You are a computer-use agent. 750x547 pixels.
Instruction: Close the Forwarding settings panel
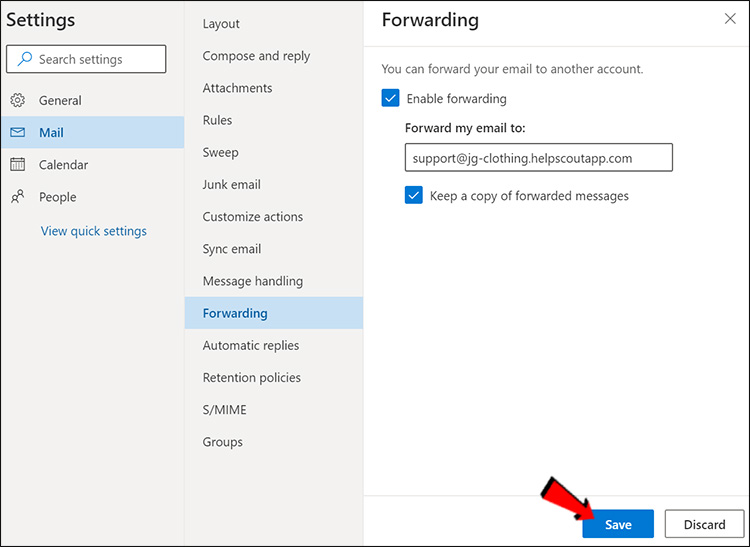click(x=730, y=19)
